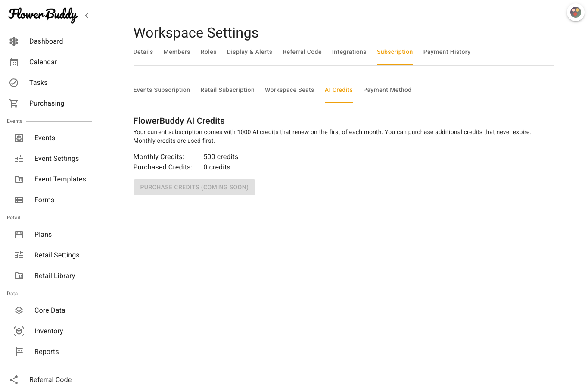Switch to Retail Subscription sub-tab
Screen dimensions: 588x388
coord(227,90)
